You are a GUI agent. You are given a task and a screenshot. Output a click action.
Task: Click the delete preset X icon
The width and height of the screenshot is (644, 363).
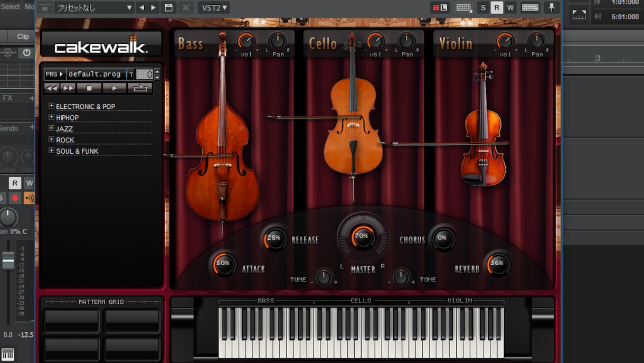click(185, 7)
